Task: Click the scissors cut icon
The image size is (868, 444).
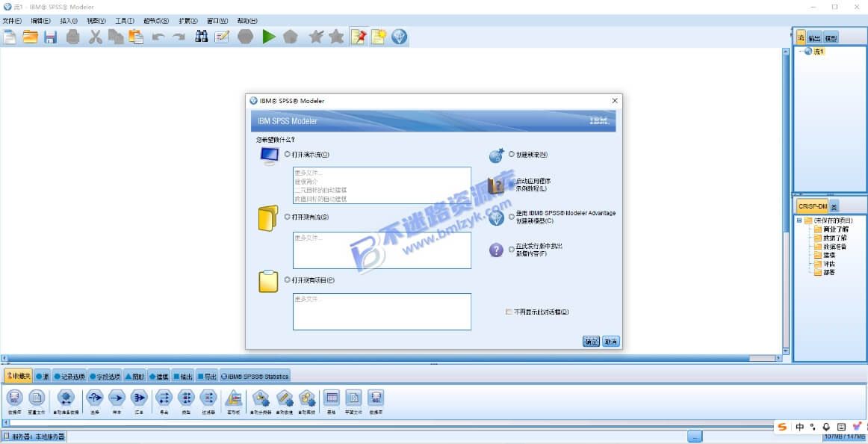Action: pos(96,37)
